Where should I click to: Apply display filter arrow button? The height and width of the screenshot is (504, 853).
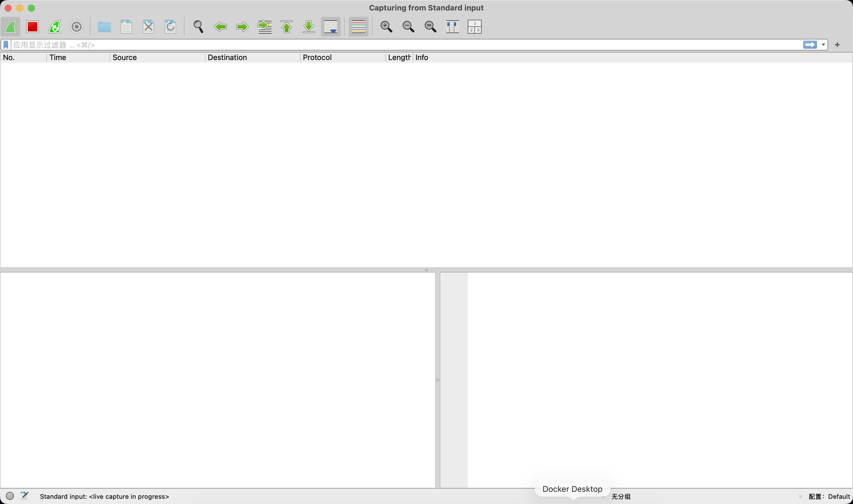point(810,45)
